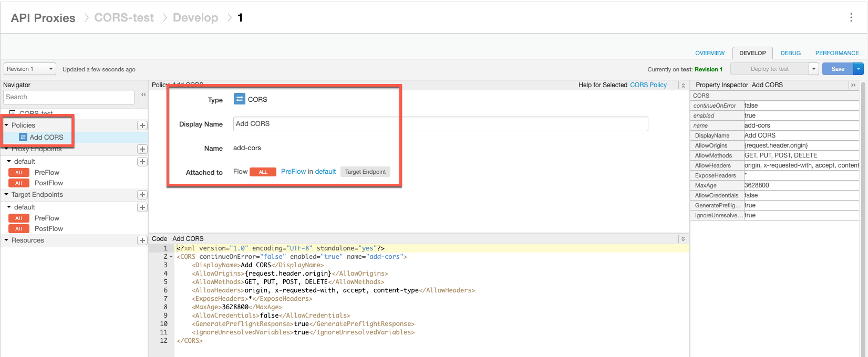Edit the IgnoreUnresolve… property value
868x357 pixels.
[801, 215]
